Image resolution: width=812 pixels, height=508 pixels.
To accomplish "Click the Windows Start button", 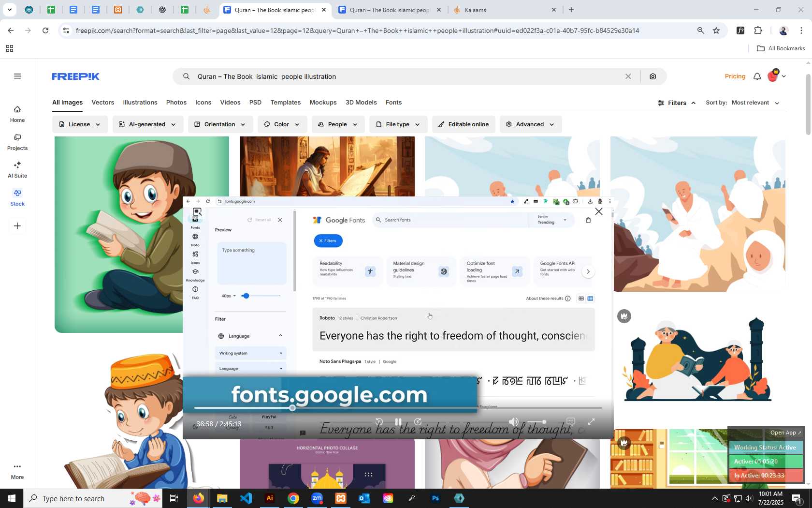I will [x=12, y=498].
